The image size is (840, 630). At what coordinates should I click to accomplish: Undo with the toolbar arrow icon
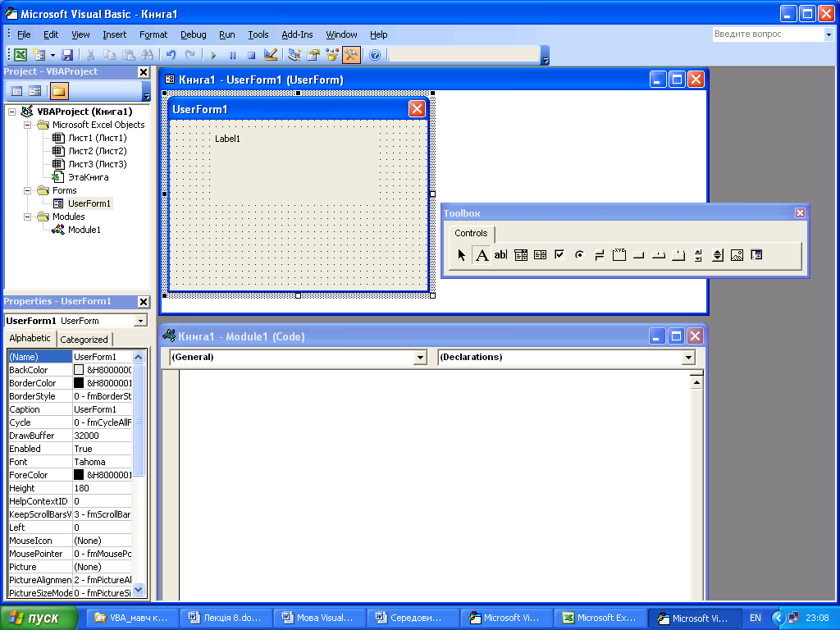[171, 55]
